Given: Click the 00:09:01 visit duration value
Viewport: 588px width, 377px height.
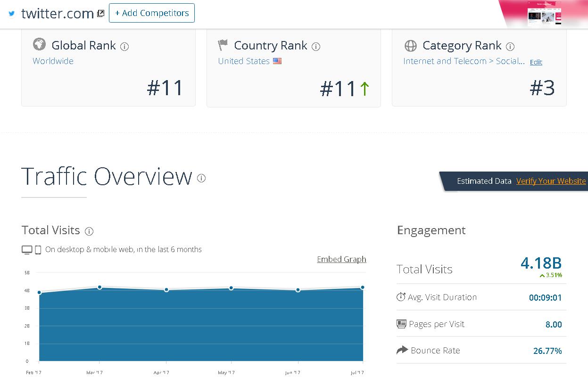Looking at the screenshot, I should (545, 298).
